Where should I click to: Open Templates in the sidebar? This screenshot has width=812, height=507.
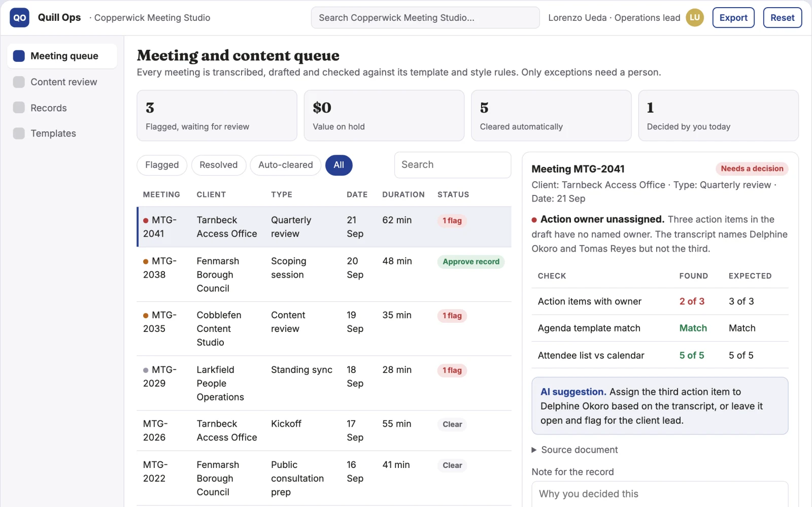pos(62,133)
